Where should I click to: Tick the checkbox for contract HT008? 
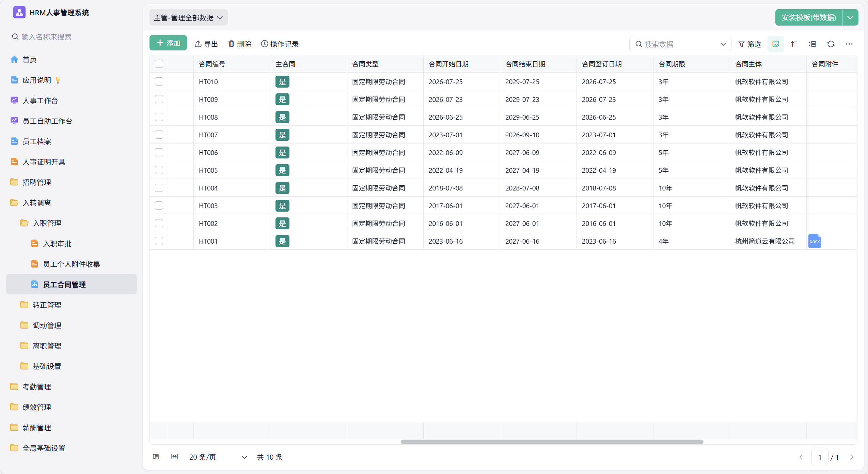coord(159,117)
